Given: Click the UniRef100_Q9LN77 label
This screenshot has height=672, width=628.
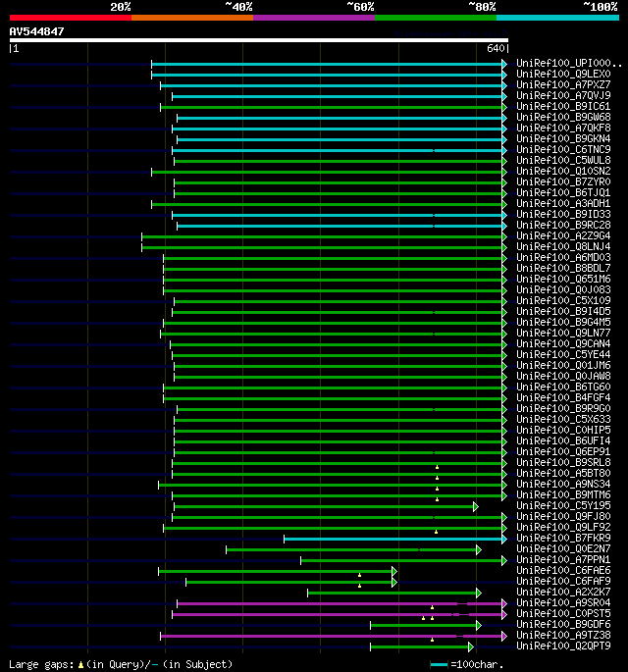Looking at the screenshot, I should (563, 333).
